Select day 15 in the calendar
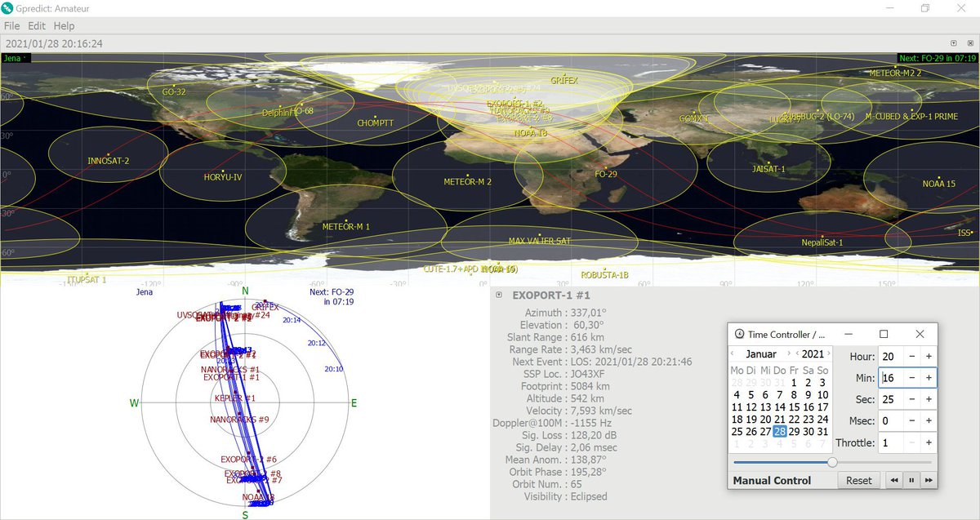 click(x=794, y=407)
